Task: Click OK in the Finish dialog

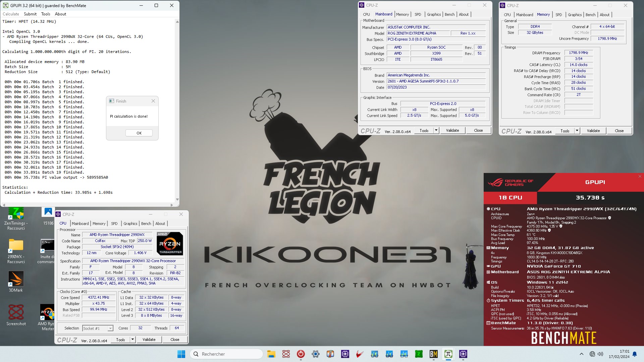Action: tap(139, 133)
